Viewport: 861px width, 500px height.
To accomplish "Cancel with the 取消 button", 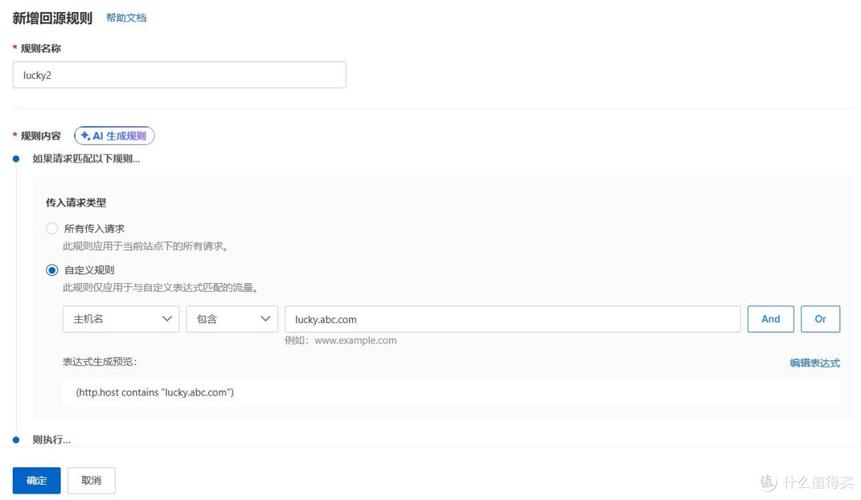I will 92,481.
